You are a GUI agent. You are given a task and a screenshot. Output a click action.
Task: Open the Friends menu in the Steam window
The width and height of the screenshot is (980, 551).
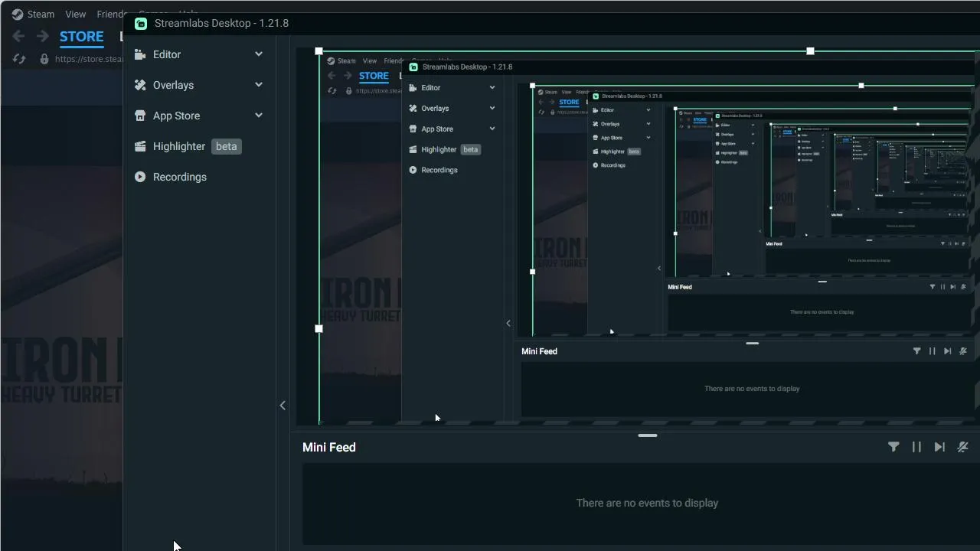pyautogui.click(x=112, y=14)
